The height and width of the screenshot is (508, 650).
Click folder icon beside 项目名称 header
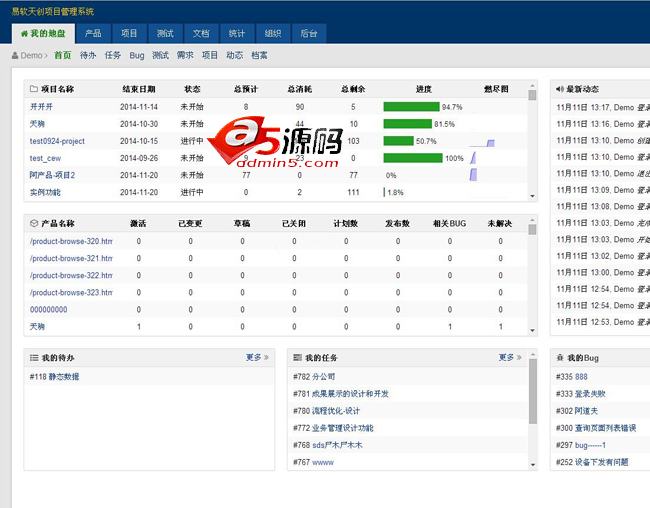click(x=34, y=89)
